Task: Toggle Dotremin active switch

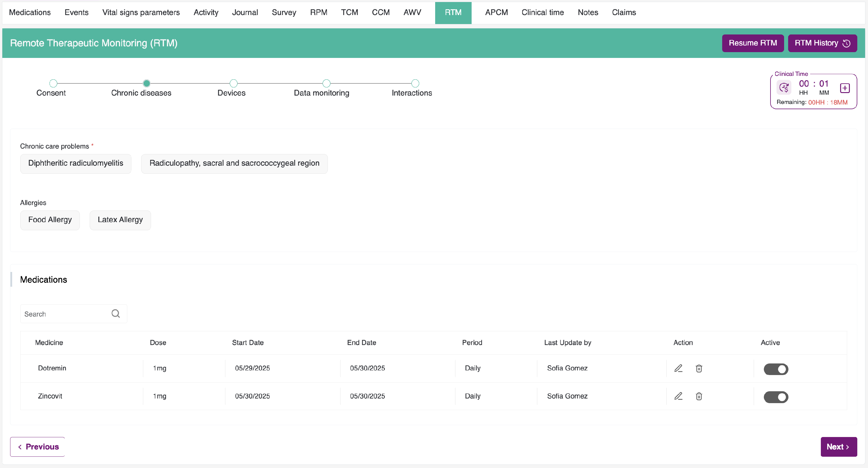Action: click(776, 369)
